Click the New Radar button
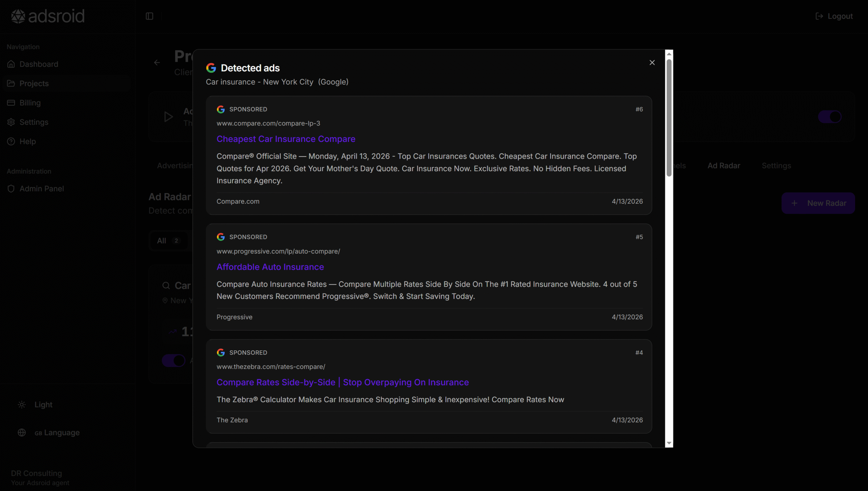The image size is (868, 491). click(x=818, y=203)
